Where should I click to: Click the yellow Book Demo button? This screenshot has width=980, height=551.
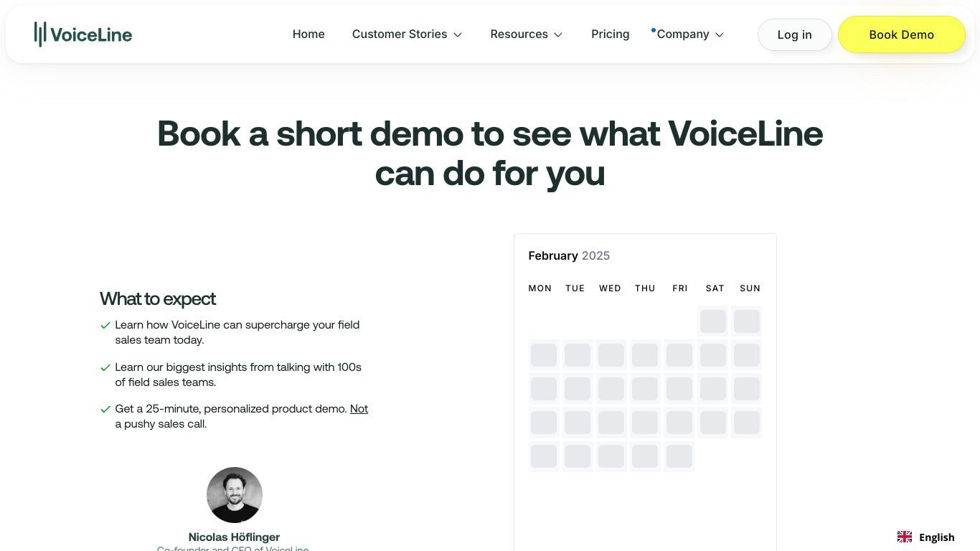pyautogui.click(x=902, y=34)
